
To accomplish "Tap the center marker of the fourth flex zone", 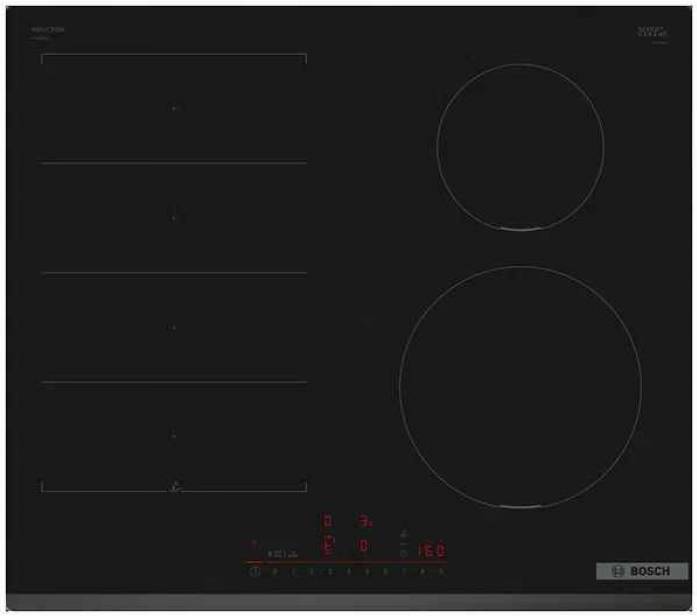I will coord(173,435).
